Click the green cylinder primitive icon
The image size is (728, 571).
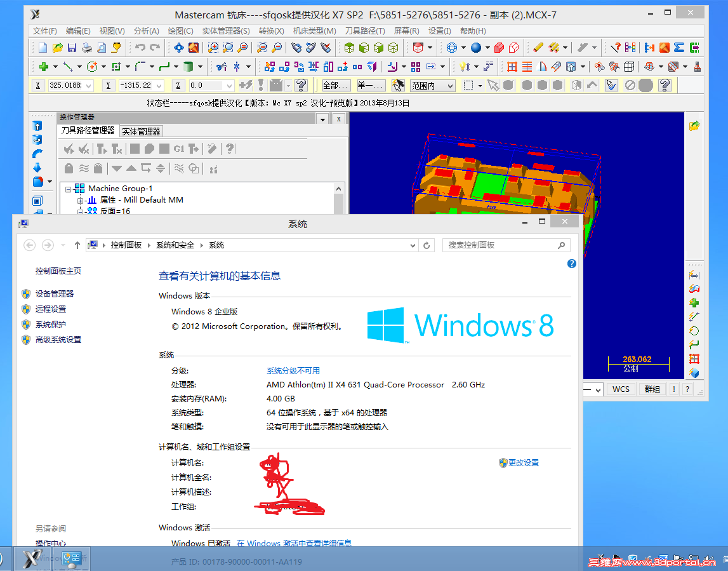point(188,67)
